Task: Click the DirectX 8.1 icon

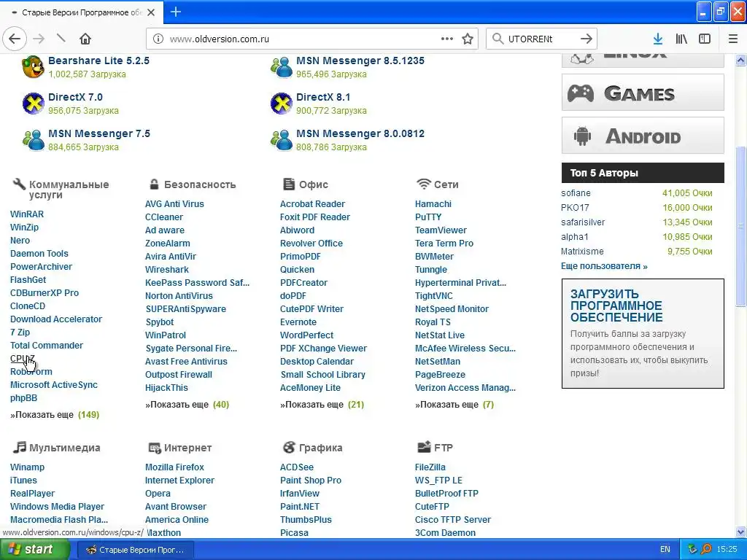Action: point(282,104)
